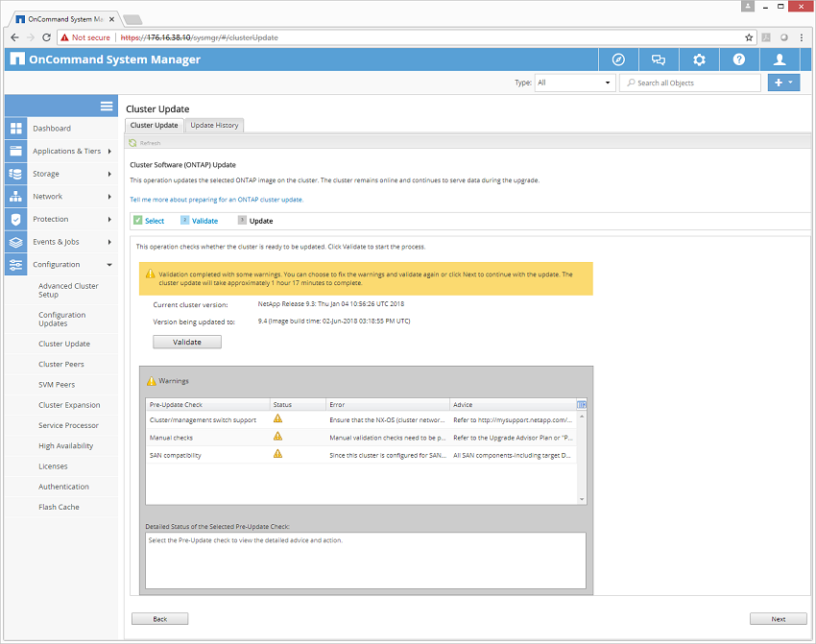Click the Events & Jobs layers icon
The width and height of the screenshot is (816, 644).
16,242
